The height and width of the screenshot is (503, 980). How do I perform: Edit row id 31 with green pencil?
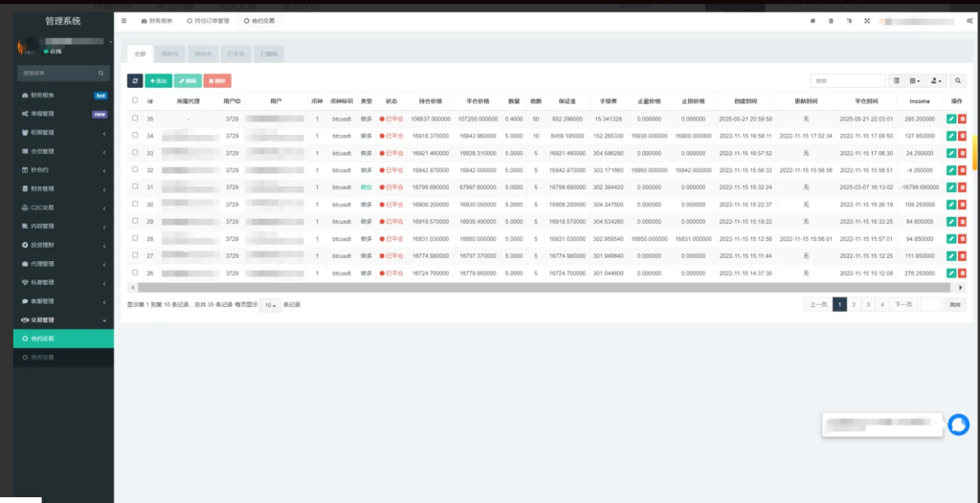tap(951, 186)
